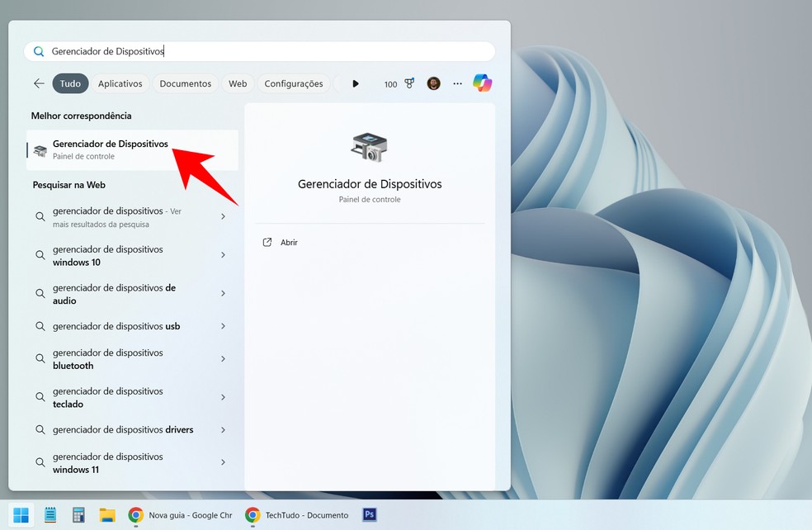Show more filters with the play arrow
This screenshot has width=812, height=530.
point(355,83)
